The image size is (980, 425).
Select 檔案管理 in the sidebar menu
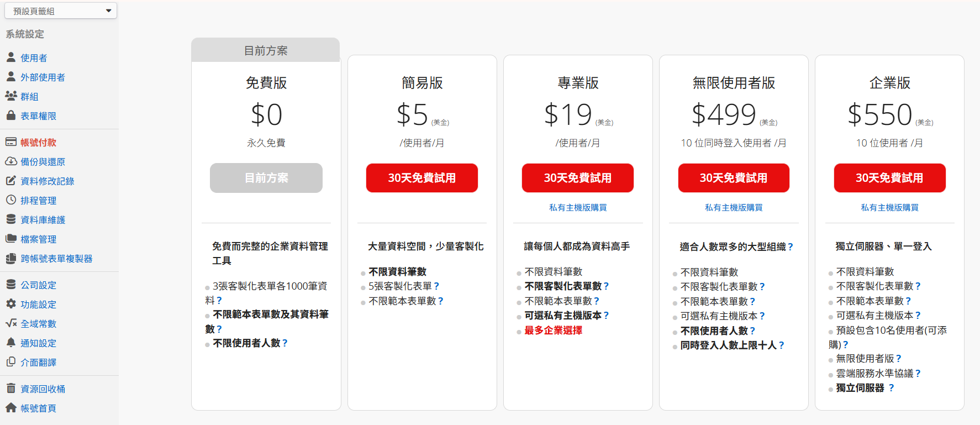pyautogui.click(x=38, y=239)
